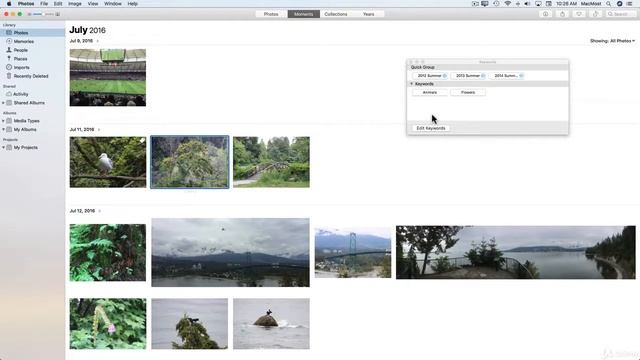Image resolution: width=640 pixels, height=360 pixels.
Task: Select the pink flower photo thumbnail
Action: [108, 324]
